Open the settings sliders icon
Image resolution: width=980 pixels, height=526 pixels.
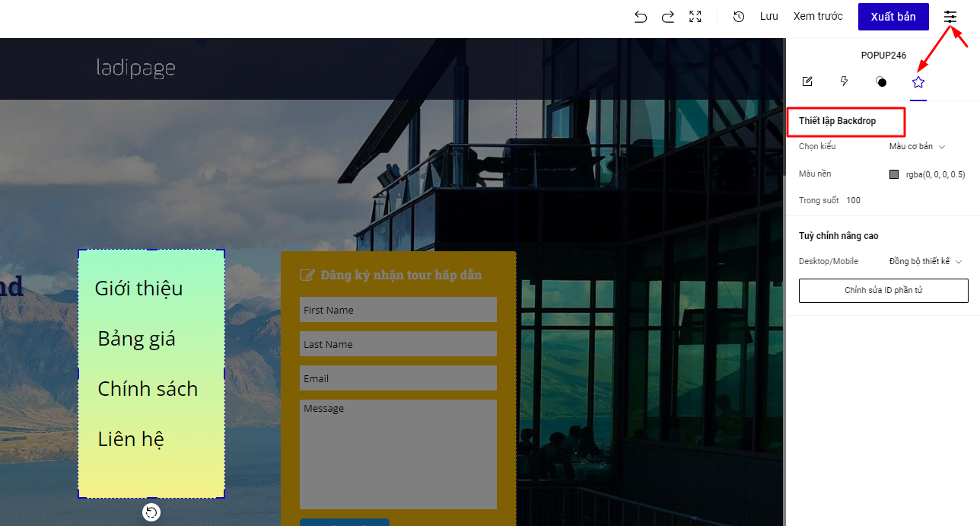[x=950, y=17]
